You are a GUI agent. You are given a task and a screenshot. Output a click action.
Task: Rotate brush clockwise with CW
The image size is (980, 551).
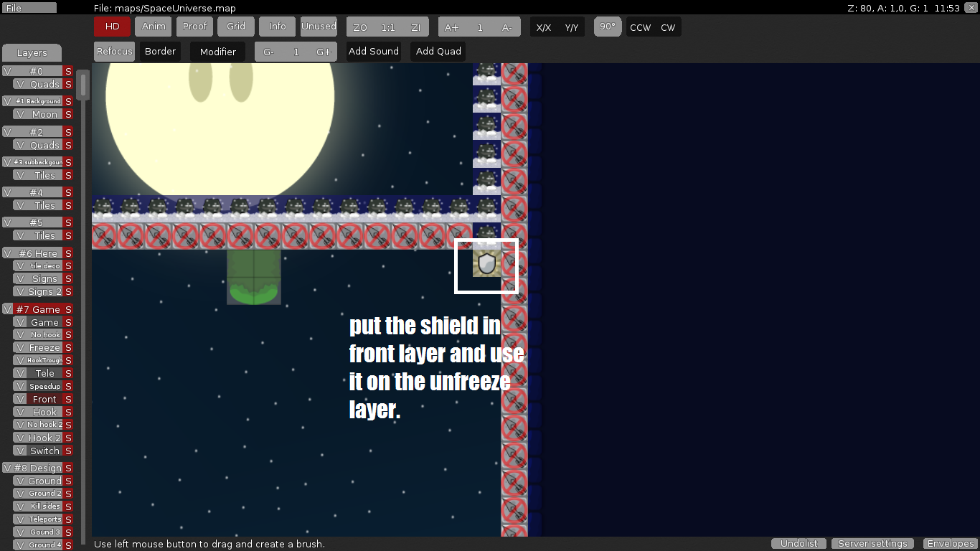tap(668, 27)
